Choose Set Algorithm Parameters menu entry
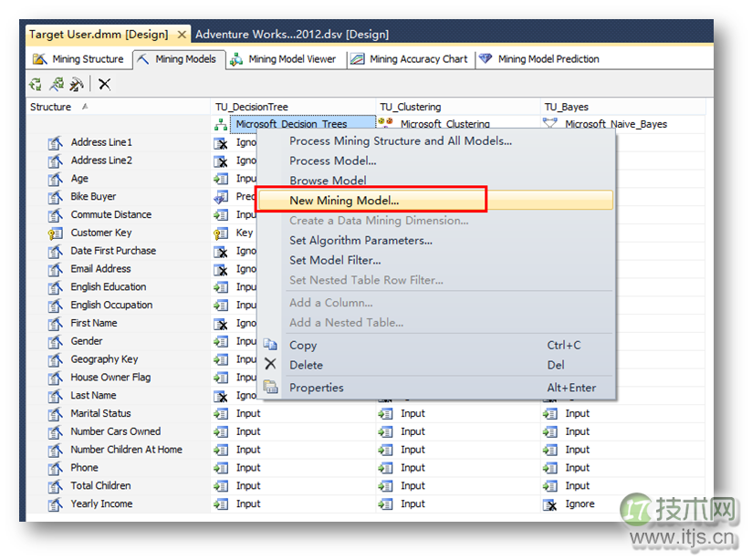 [360, 241]
